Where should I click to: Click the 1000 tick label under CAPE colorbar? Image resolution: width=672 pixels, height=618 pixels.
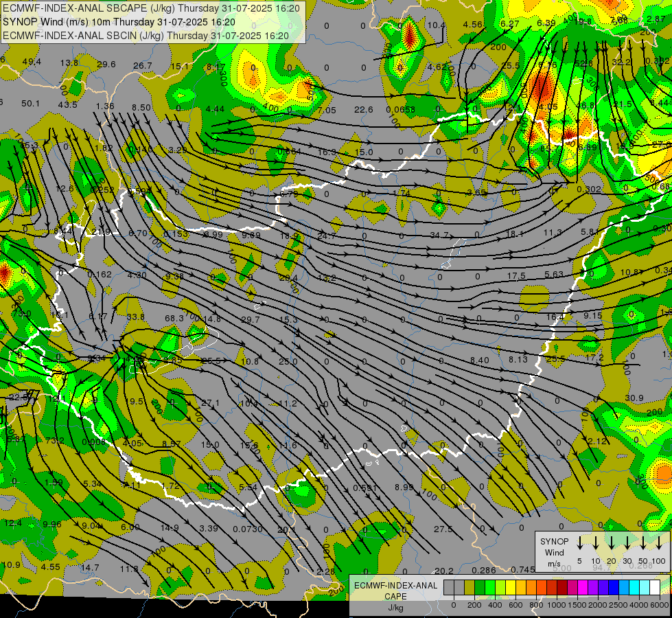pos(556,605)
